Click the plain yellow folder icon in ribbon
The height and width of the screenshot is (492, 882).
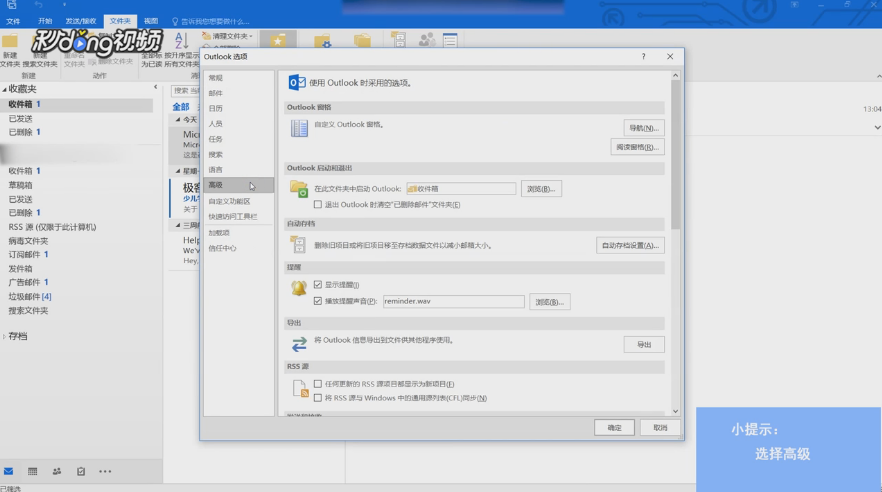(x=362, y=41)
